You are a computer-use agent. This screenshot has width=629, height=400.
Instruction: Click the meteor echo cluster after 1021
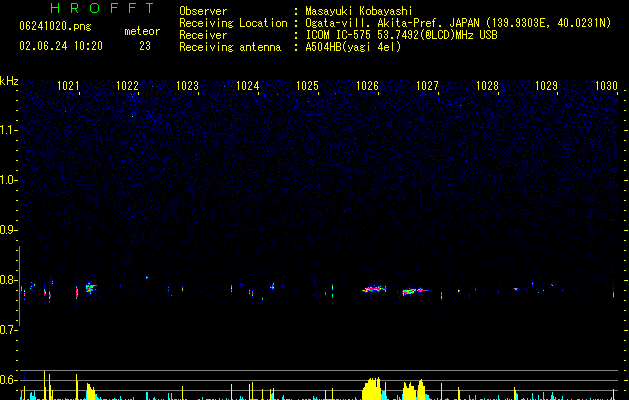click(91, 288)
